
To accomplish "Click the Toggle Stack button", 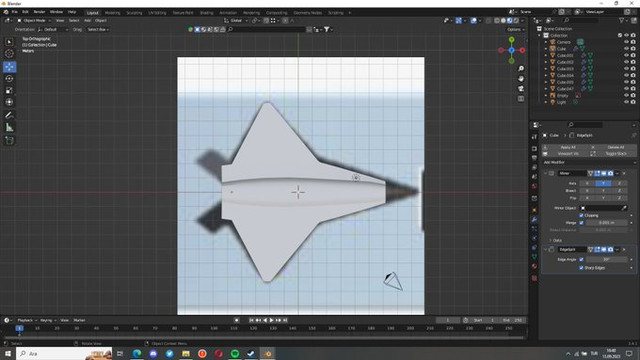I will pos(613,154).
